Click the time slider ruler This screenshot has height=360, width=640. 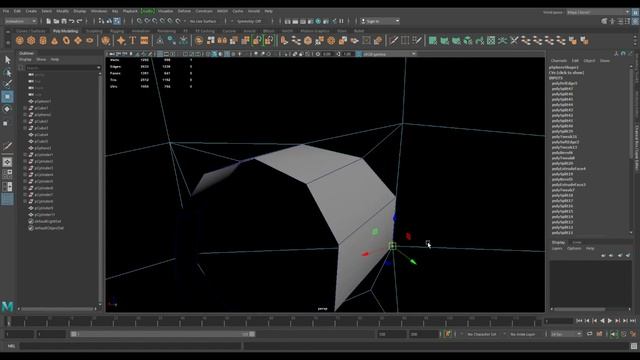point(273,321)
